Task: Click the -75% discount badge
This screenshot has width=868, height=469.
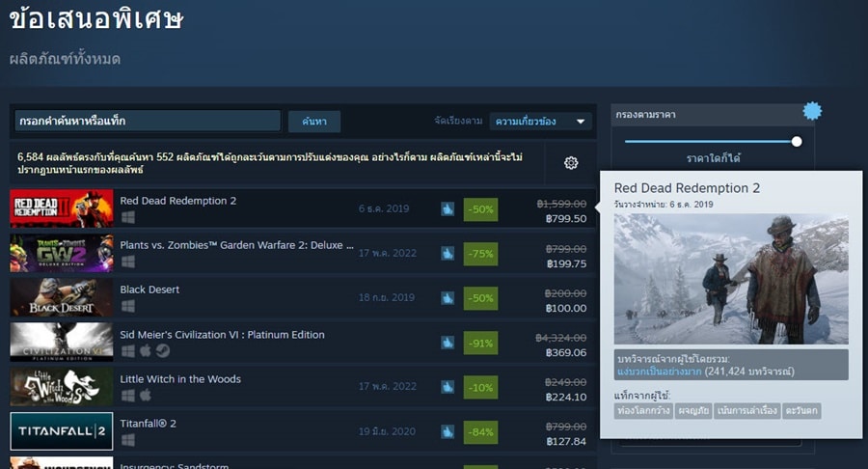Action: point(480,254)
